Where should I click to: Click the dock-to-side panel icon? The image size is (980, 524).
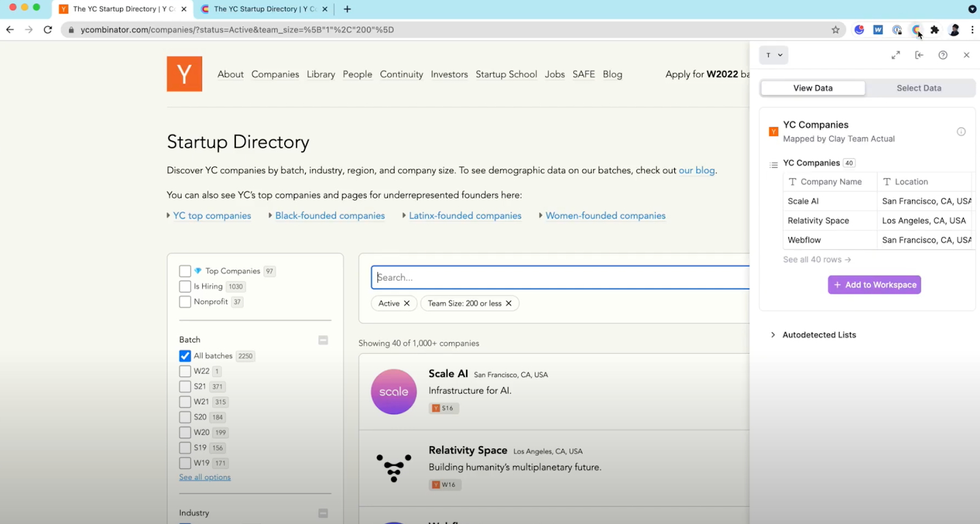[x=919, y=55]
